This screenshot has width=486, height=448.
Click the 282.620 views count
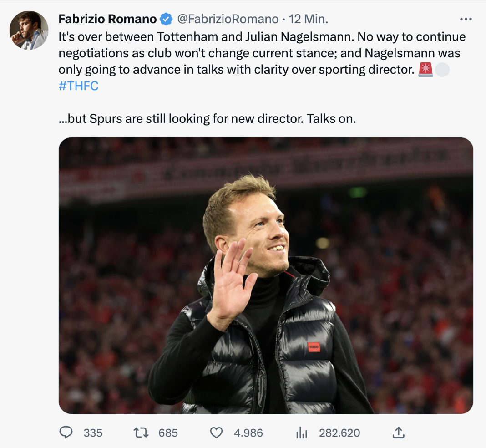point(339,433)
